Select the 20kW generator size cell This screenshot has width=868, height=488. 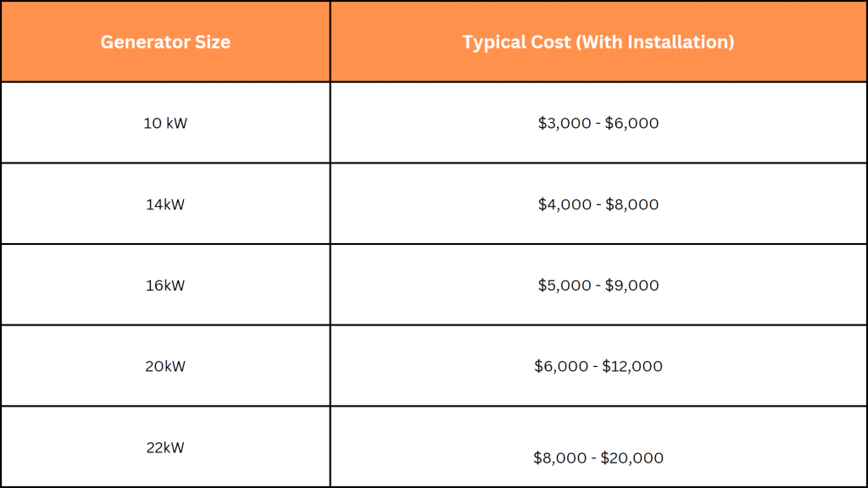(x=165, y=366)
